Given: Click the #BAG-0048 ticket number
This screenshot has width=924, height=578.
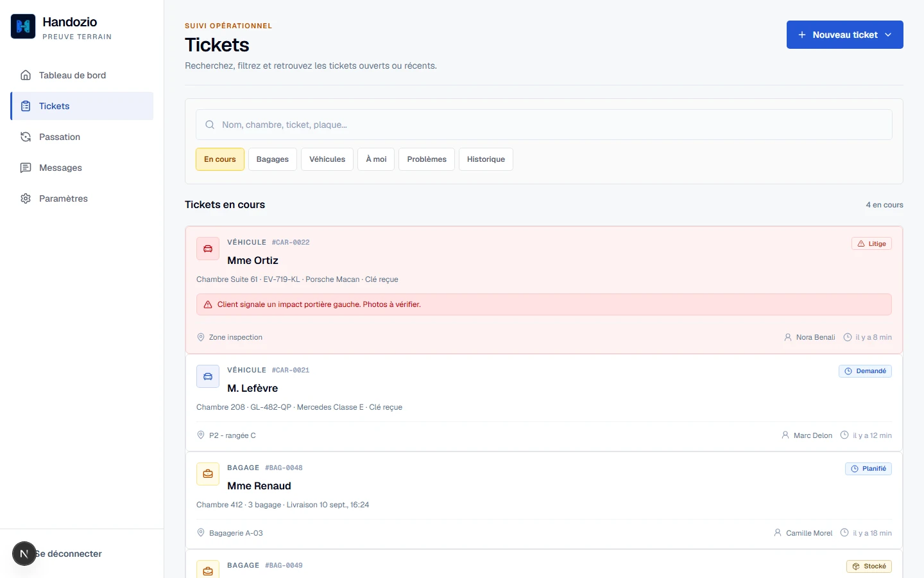Looking at the screenshot, I should (x=284, y=468).
